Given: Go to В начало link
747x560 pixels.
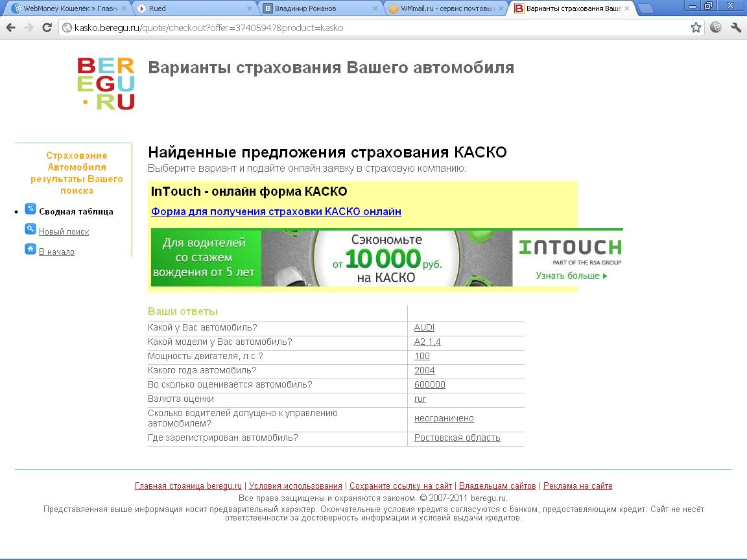Looking at the screenshot, I should 56,252.
